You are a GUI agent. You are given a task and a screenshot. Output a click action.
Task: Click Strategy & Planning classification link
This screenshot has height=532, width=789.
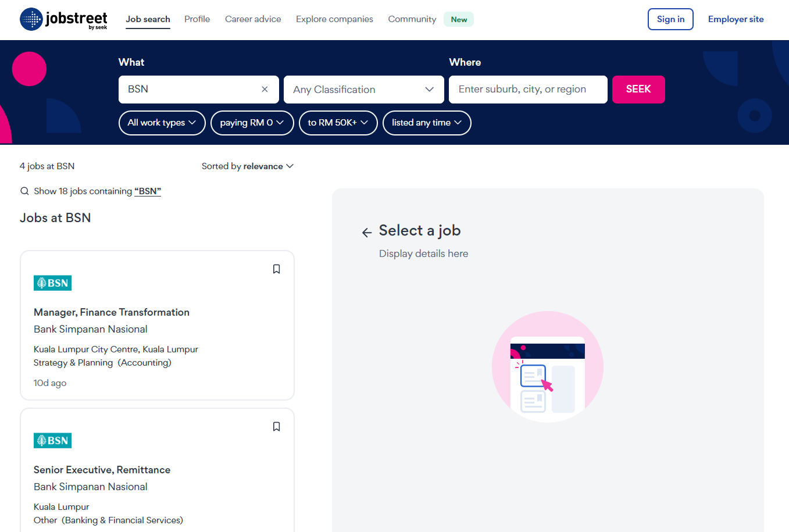point(73,363)
